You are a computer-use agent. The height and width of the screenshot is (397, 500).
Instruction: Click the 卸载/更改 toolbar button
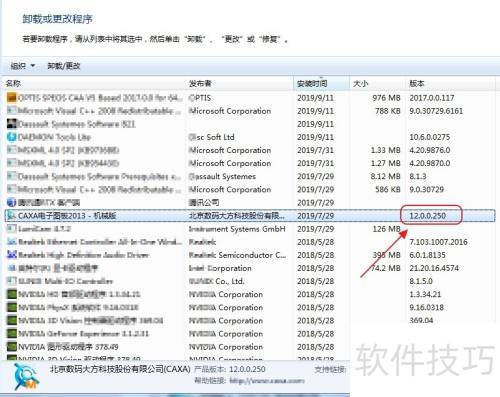tap(64, 66)
